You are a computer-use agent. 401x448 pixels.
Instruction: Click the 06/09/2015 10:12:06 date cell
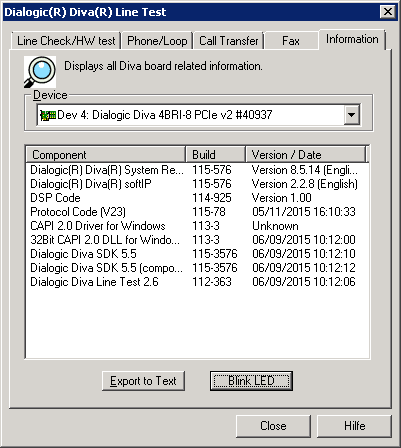pos(304,282)
